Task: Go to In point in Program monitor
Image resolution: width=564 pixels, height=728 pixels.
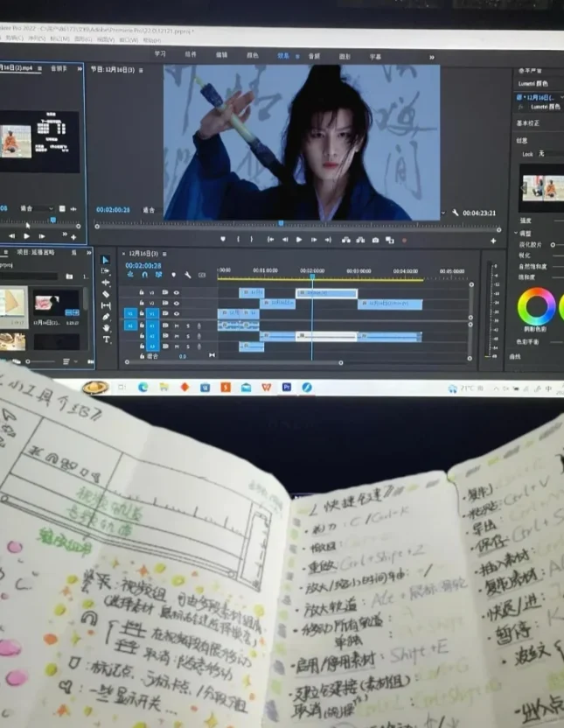Action: (x=270, y=240)
